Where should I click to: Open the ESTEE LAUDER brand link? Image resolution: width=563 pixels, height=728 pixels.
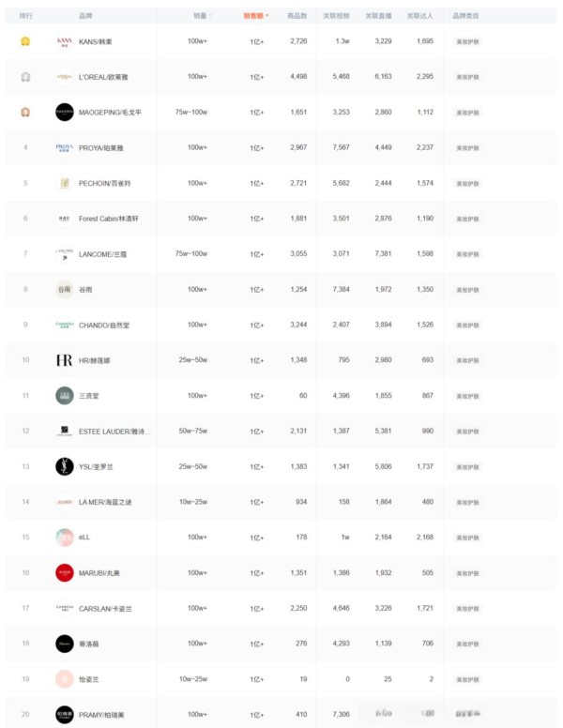coord(113,432)
